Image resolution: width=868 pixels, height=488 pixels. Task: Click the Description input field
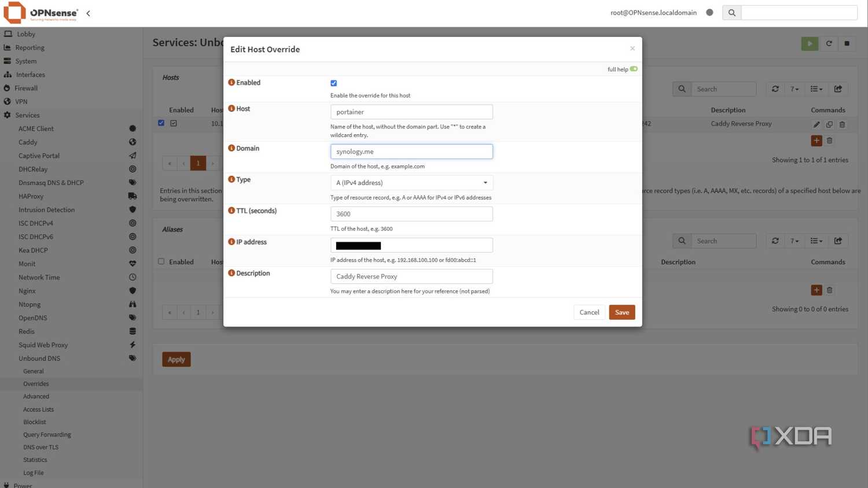click(x=411, y=276)
